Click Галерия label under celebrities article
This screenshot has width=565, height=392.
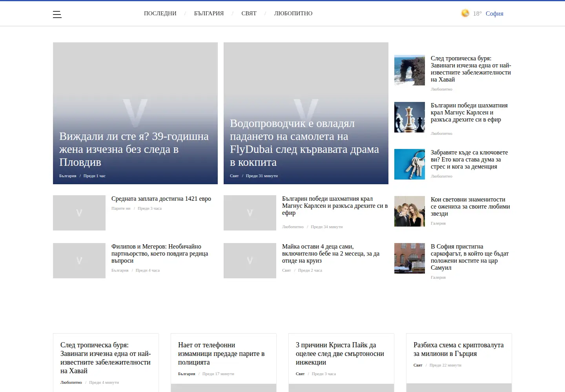pyautogui.click(x=438, y=223)
